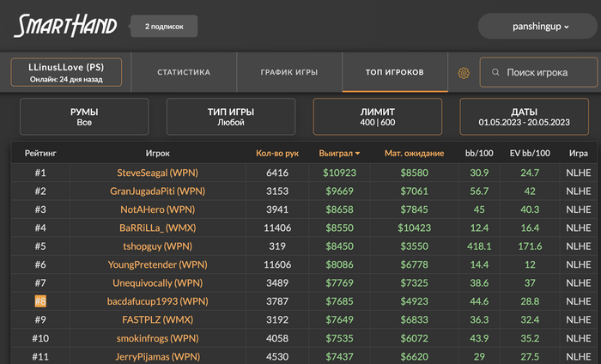Screen dimensions: 601x364
Task: Click the $7845 expectation cell
Action: [x=415, y=209]
